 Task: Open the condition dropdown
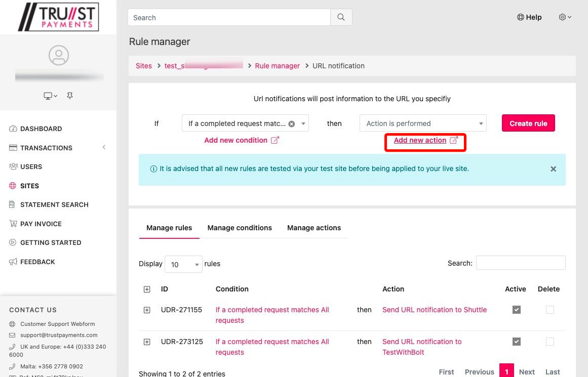245,123
